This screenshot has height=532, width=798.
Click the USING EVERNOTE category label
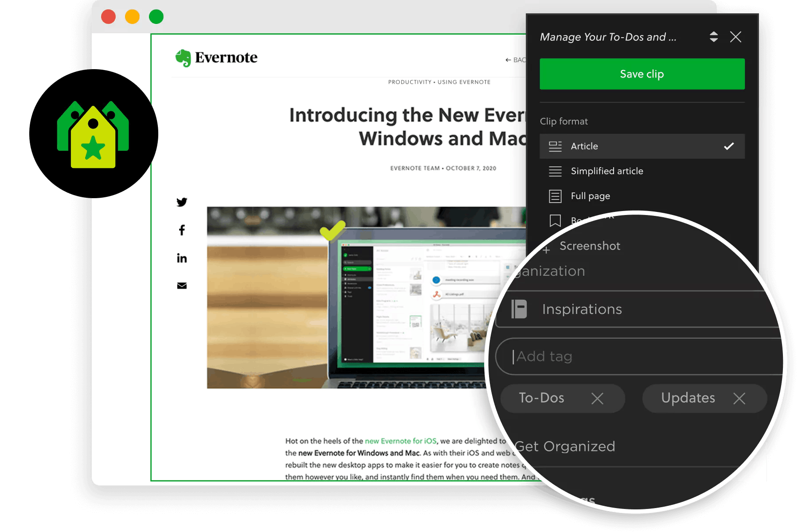coord(464,82)
